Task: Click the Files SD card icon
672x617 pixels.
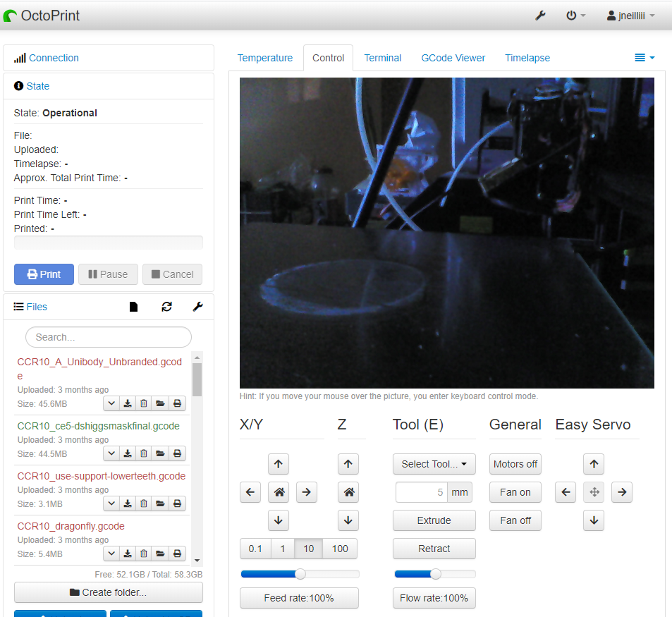Action: click(134, 307)
